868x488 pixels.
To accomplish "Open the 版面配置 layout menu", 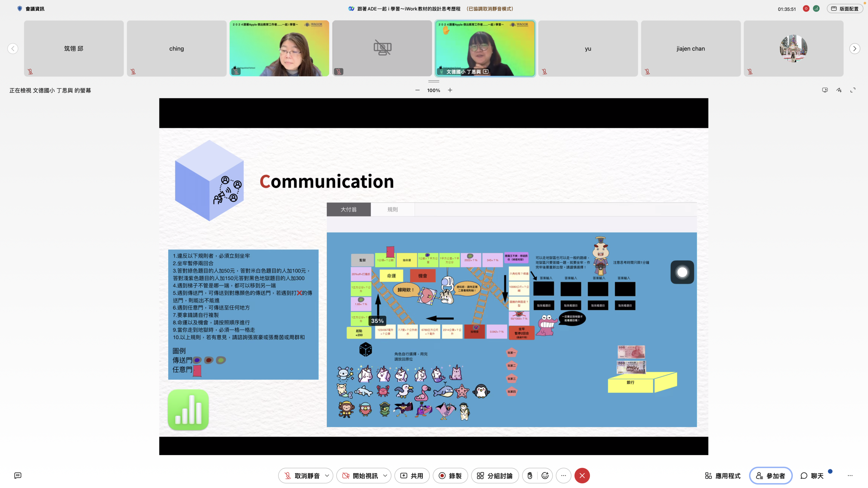I will [845, 9].
